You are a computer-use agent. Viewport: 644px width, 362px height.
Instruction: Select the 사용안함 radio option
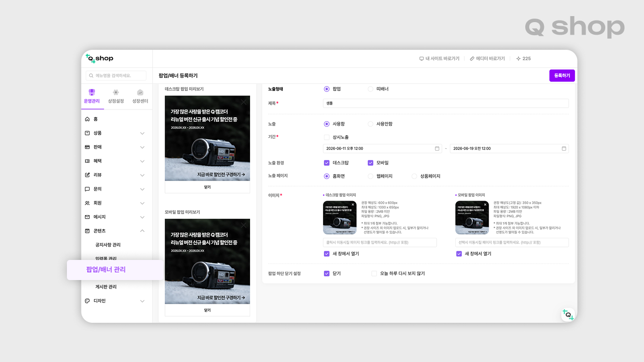pos(371,124)
